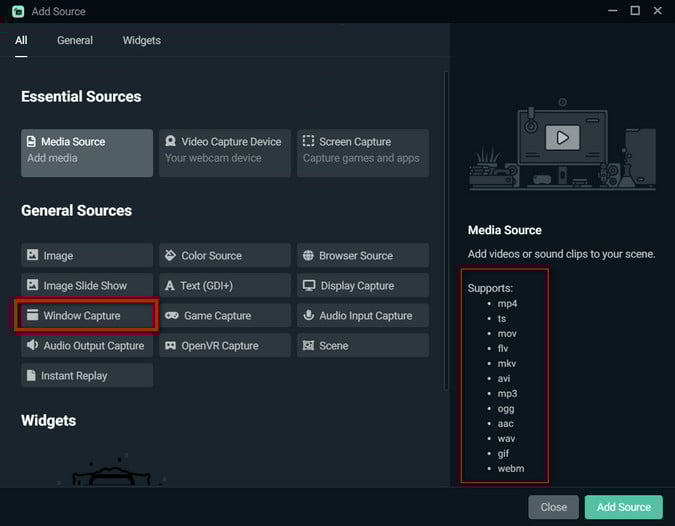
Task: Click the Audio Input Capture microphone icon
Action: [308, 315]
